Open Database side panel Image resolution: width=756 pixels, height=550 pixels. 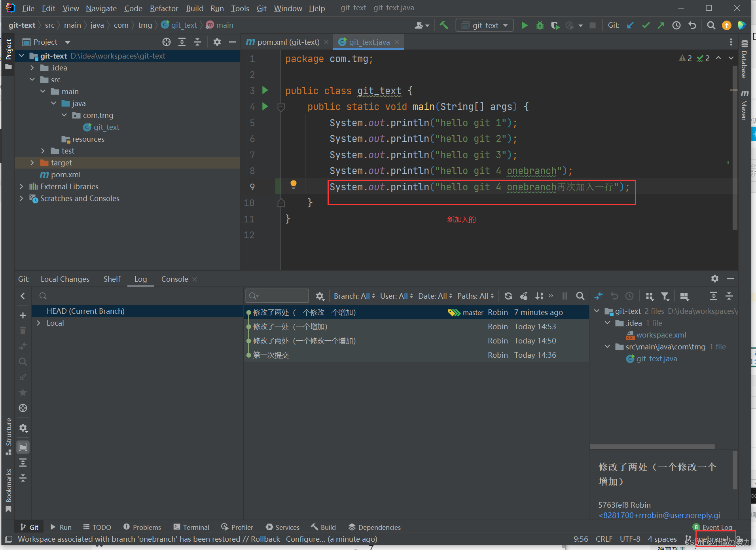(x=744, y=59)
